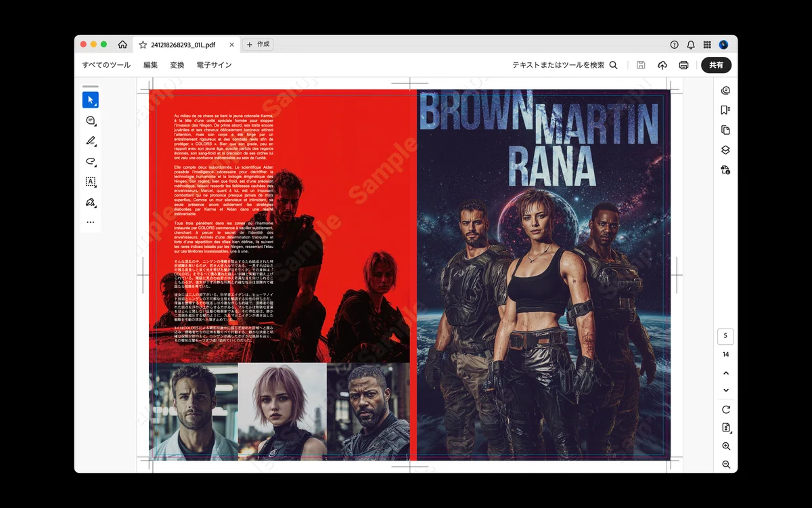This screenshot has height=508, width=812.
Task: Open すべてのツール menu
Action: point(106,65)
